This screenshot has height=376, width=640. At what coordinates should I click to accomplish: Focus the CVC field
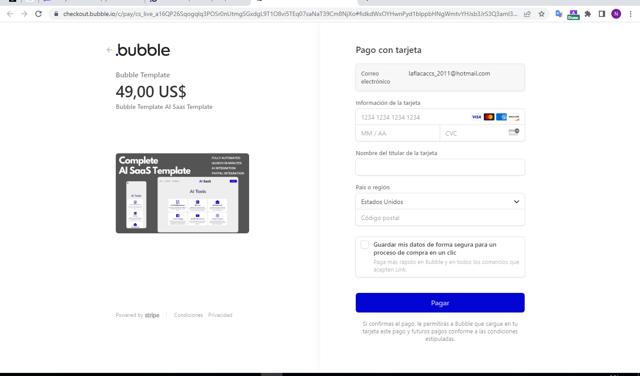482,133
